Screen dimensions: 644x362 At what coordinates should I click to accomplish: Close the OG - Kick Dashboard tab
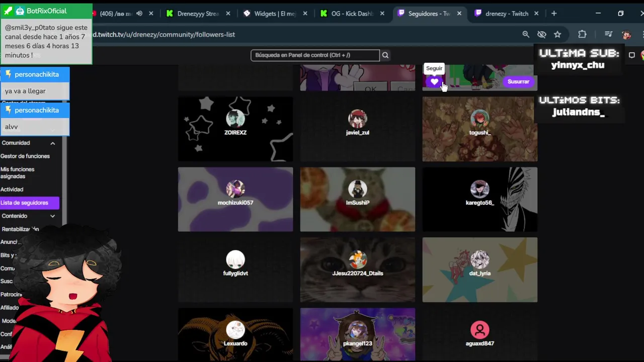[x=382, y=14]
